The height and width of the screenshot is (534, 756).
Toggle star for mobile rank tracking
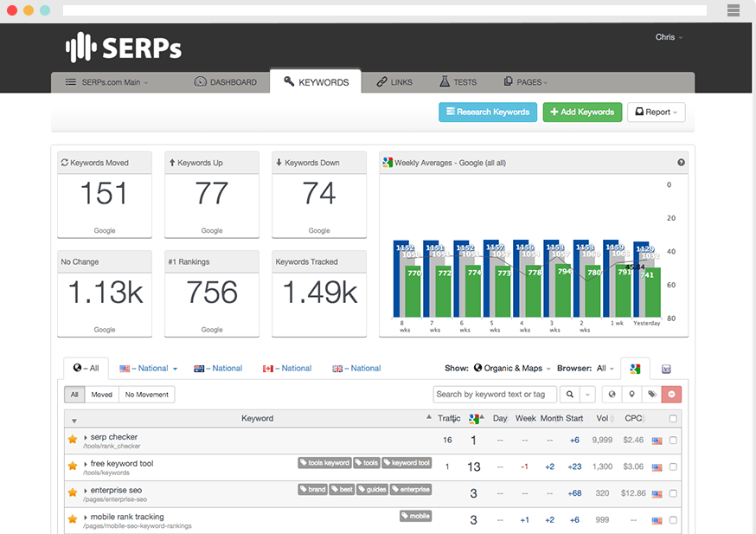pyautogui.click(x=73, y=518)
